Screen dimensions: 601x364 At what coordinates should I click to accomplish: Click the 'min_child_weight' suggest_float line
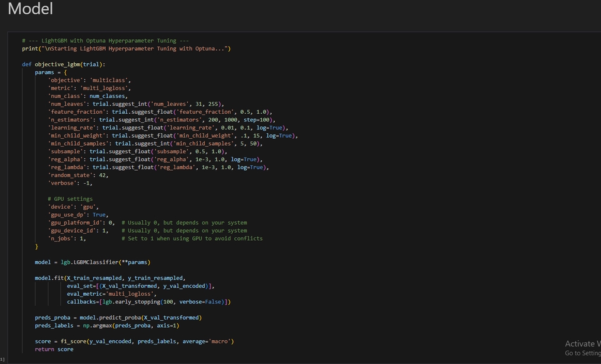pos(173,136)
